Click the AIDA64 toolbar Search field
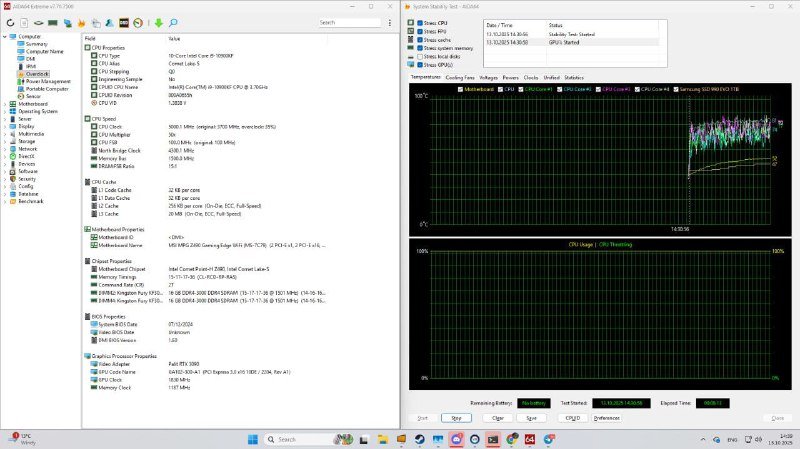The height and width of the screenshot is (449, 800). point(349,23)
